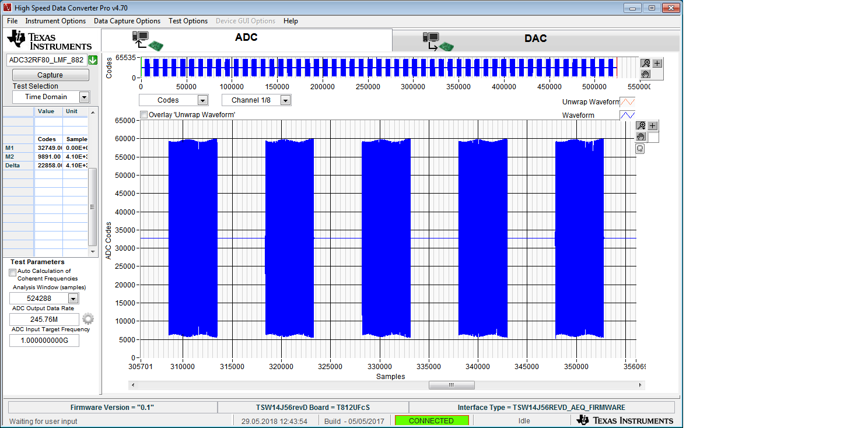The height and width of the screenshot is (428, 868).
Task: Click the Test Parameters heading
Action: [x=37, y=262]
